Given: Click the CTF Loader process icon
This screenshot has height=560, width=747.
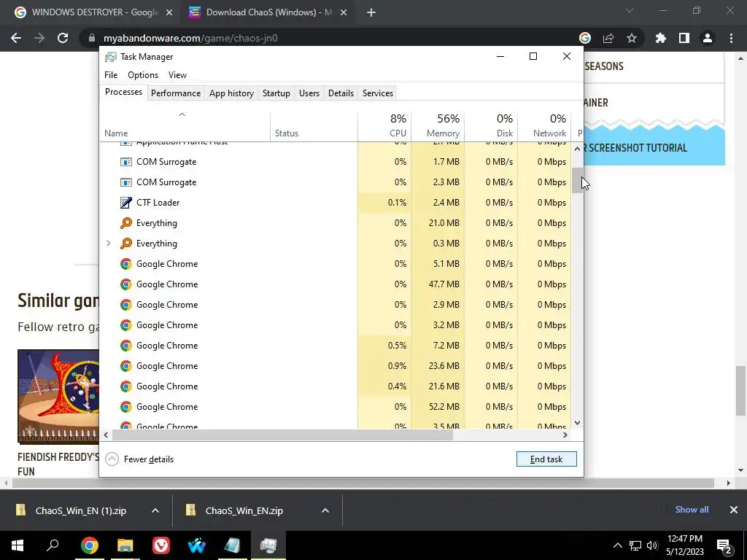Looking at the screenshot, I should tap(125, 203).
